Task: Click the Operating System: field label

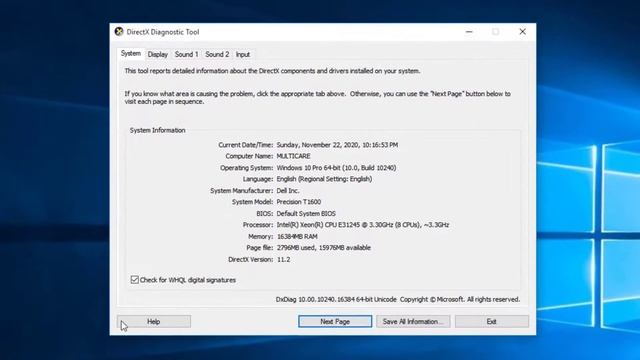Action: 247,168
